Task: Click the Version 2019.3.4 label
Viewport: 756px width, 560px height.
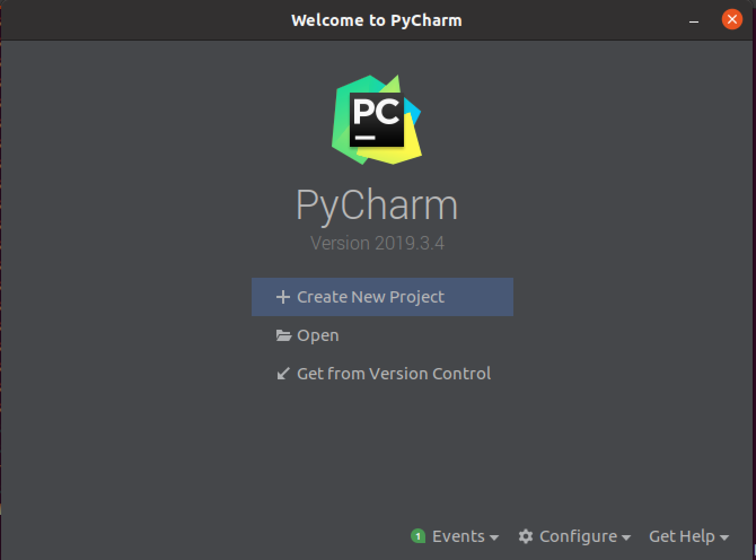Action: click(x=377, y=243)
